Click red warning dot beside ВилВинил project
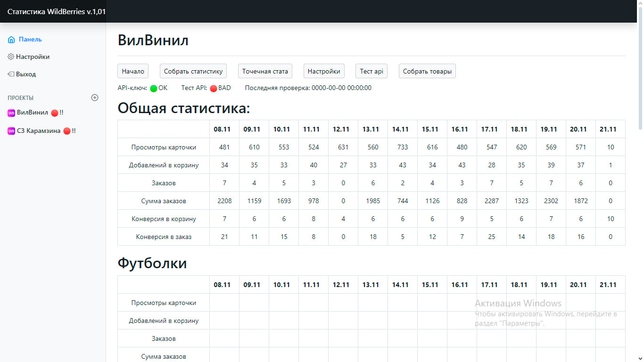The image size is (644, 362). point(54,113)
